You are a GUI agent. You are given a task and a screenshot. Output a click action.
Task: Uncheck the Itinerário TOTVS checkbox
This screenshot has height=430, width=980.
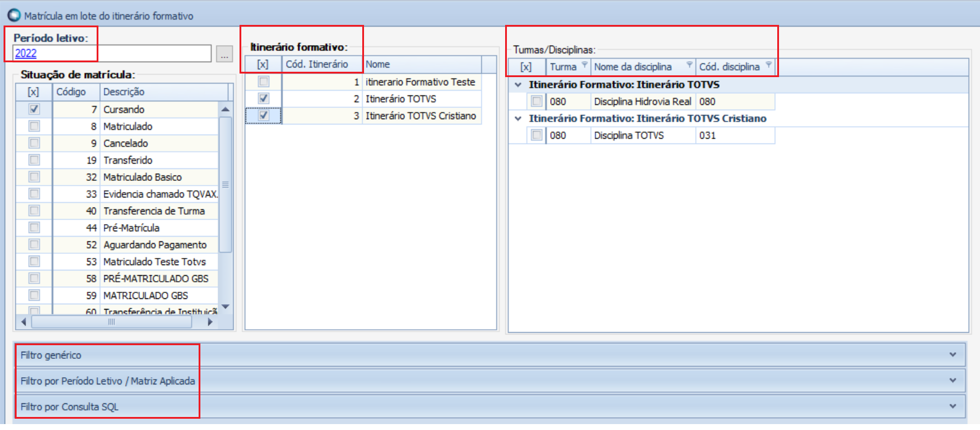[264, 98]
